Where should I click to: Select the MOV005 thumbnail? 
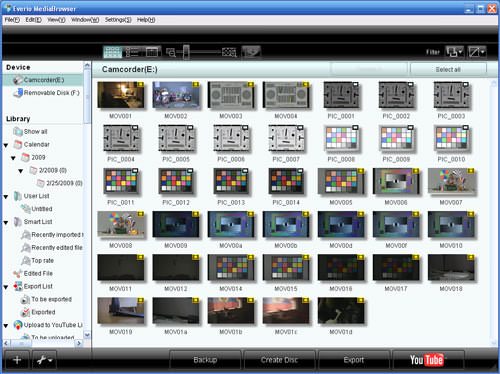[x=341, y=181]
